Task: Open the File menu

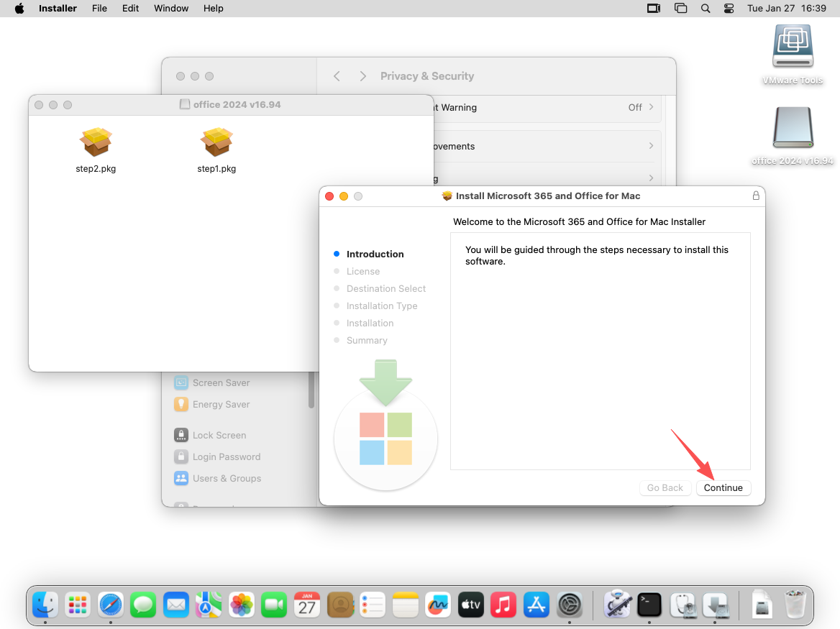Action: 99,9
